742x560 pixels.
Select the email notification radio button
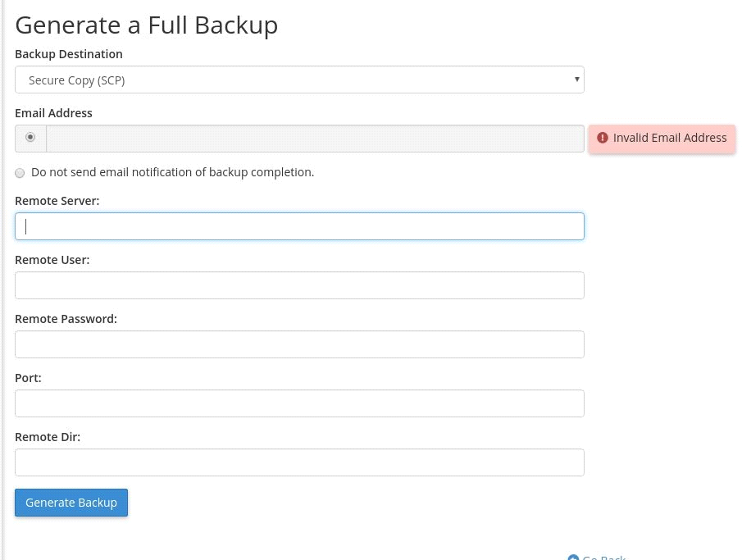tap(30, 137)
